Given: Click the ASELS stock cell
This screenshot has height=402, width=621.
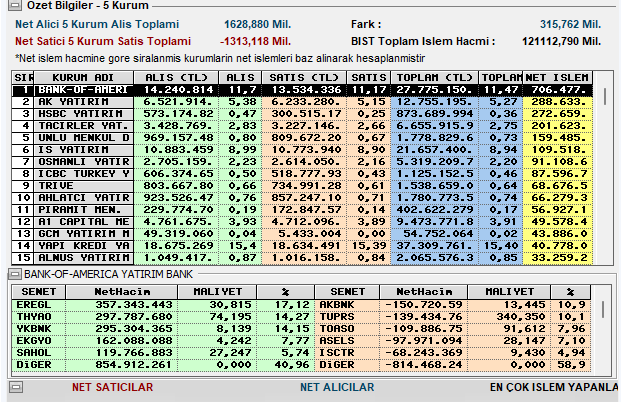Looking at the screenshot, I should 347,341.
